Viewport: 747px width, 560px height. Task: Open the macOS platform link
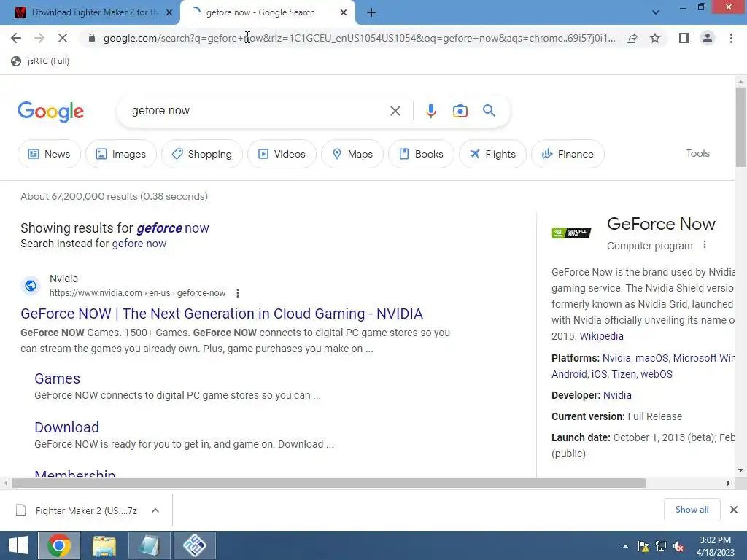tap(651, 358)
